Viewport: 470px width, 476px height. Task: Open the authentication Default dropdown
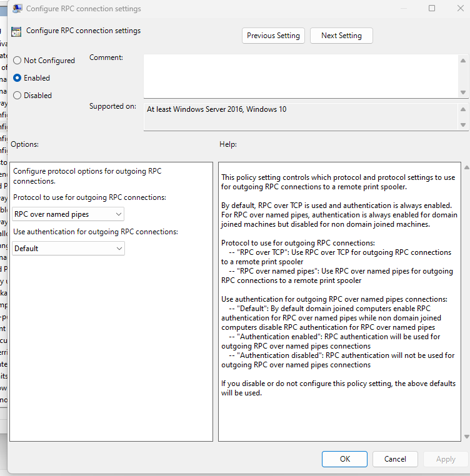click(x=68, y=249)
